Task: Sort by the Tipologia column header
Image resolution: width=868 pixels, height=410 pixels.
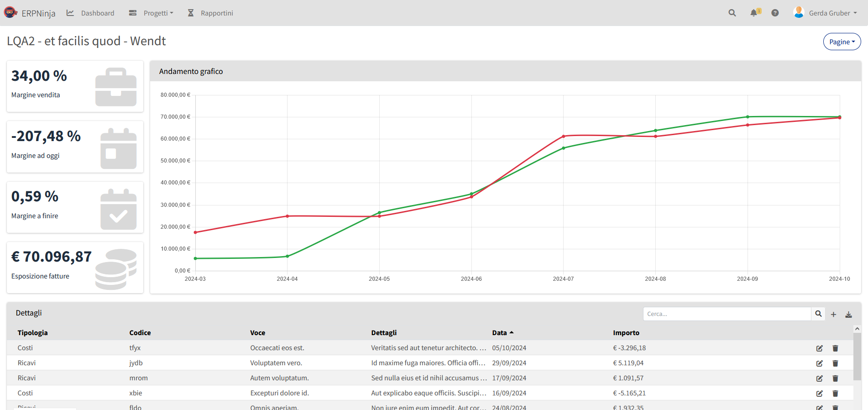Action: pos(32,332)
